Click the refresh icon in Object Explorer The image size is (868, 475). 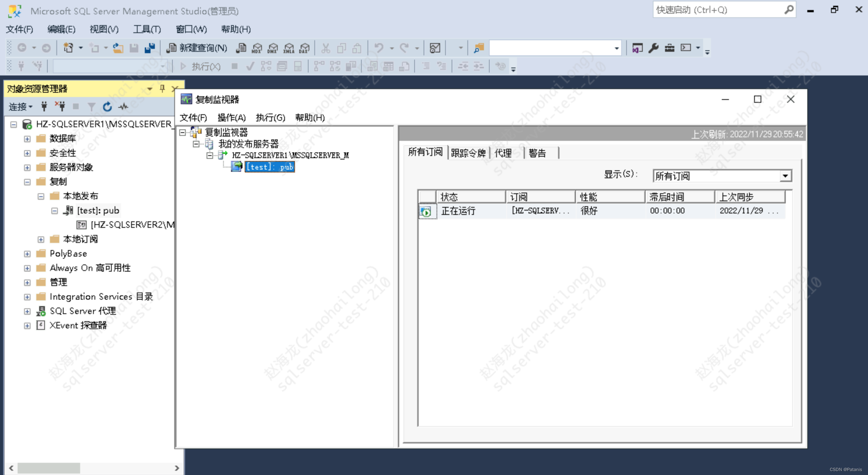[107, 106]
